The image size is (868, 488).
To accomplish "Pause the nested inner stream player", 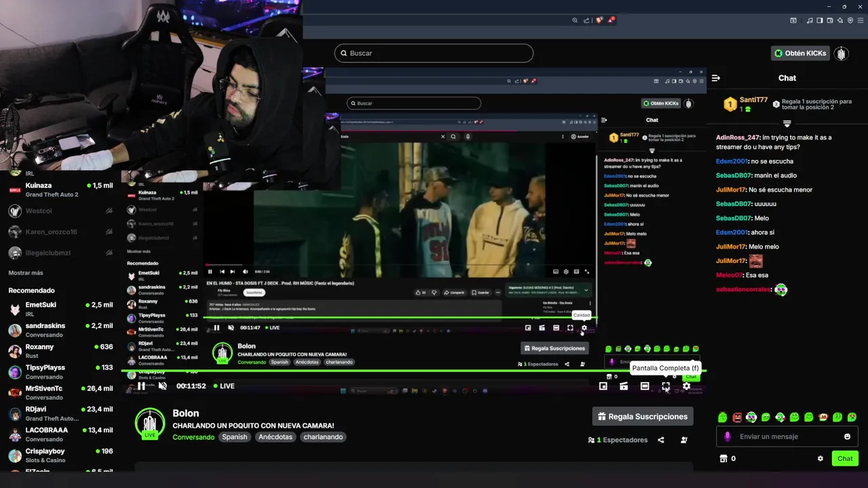I will pyautogui.click(x=216, y=328).
